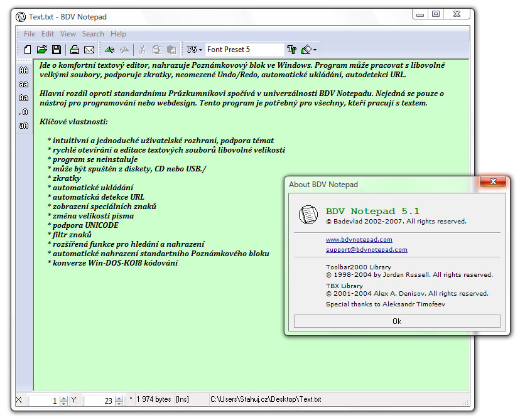
Task: Decrease the Y line value with the down arrow
Action: [x=119, y=404]
